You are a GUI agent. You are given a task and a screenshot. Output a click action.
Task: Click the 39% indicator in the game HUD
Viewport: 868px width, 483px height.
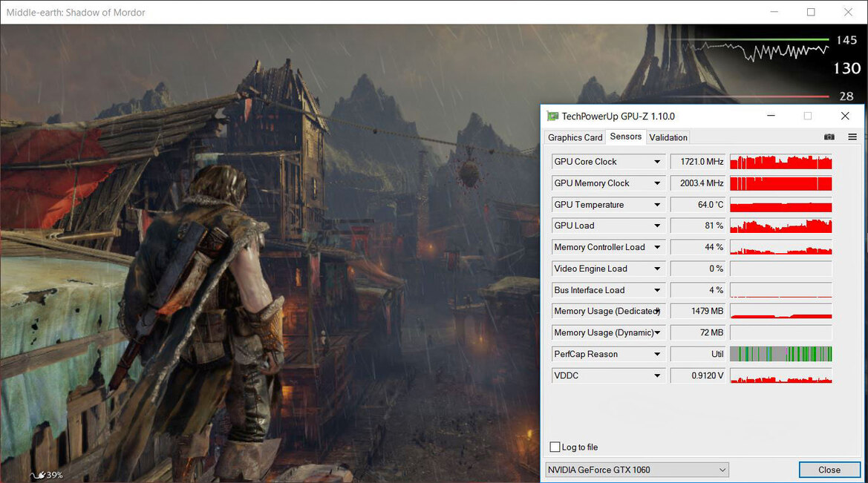pyautogui.click(x=54, y=475)
